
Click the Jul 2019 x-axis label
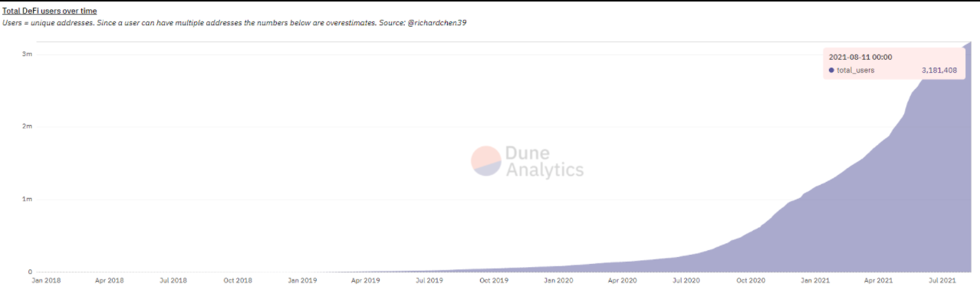click(429, 281)
